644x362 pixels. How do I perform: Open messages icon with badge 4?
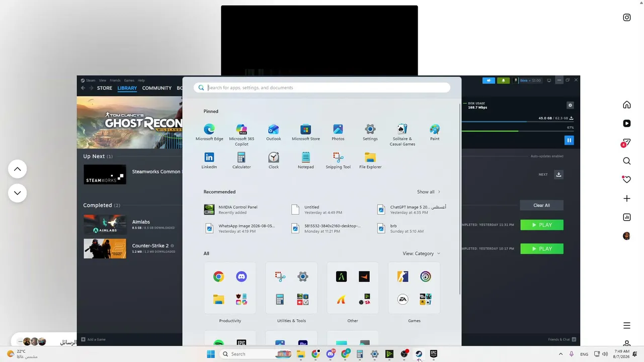click(x=626, y=143)
